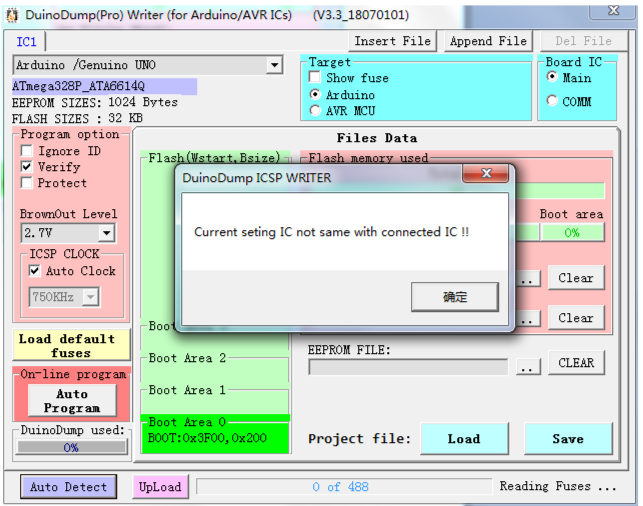Enable the Protect checkbox

click(x=27, y=182)
